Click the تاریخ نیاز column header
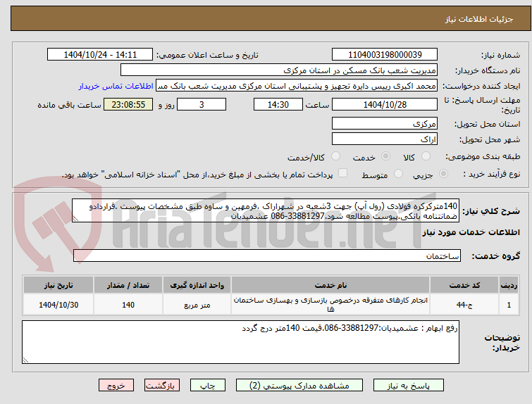532x404 pixels. [x=58, y=285]
